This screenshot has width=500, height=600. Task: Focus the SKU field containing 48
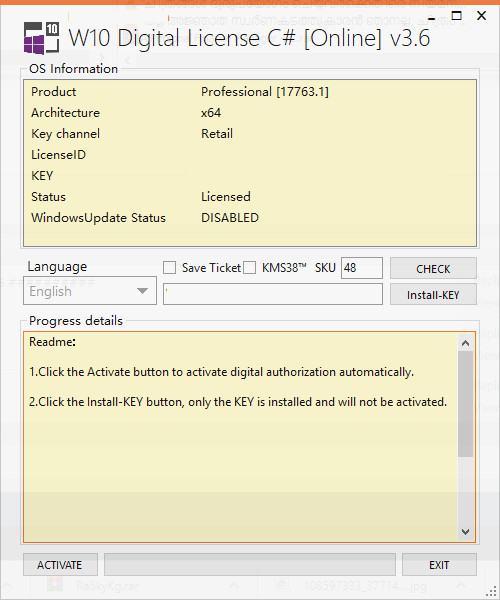click(x=362, y=268)
